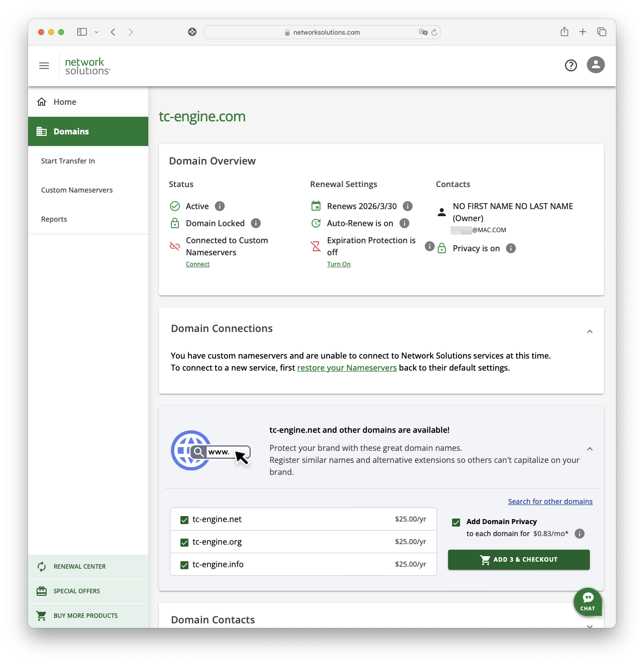This screenshot has width=644, height=665.
Task: Click the Auto-Renew refresh icon
Action: [316, 223]
